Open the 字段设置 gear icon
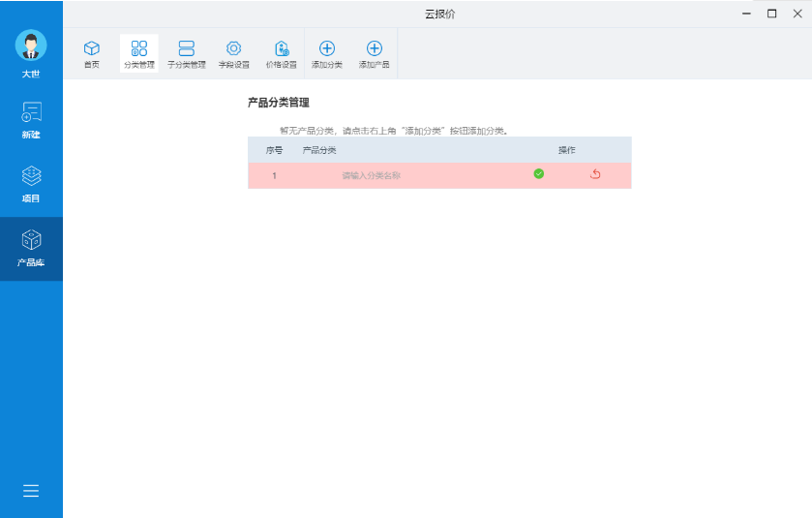Screen dimensions: 812x518 (233, 53)
